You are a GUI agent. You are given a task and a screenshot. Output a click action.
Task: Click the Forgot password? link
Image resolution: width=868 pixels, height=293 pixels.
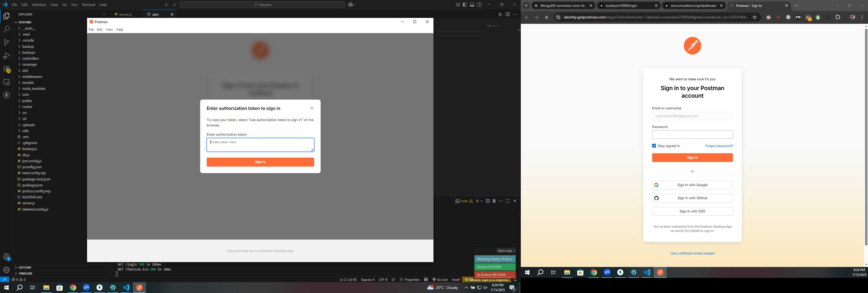pos(719,146)
